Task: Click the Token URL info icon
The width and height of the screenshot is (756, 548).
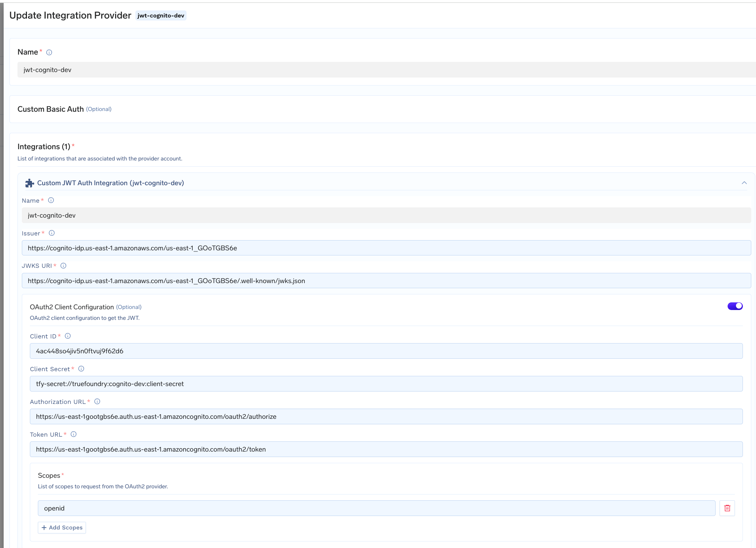Action: (74, 434)
